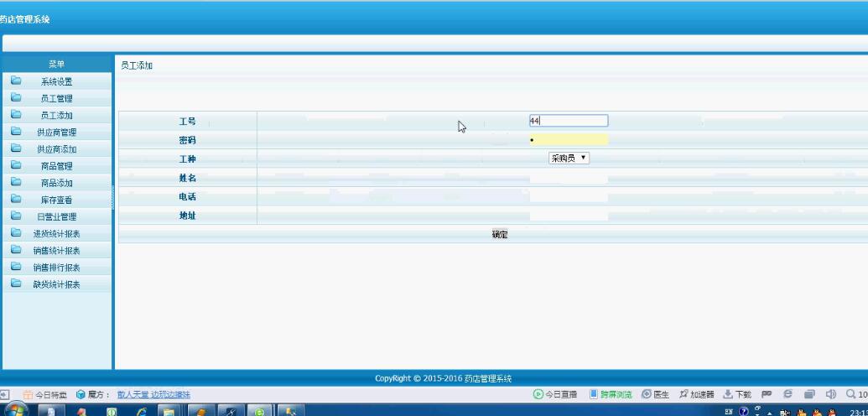Click the 工种 row label
Screen dimensions: 868x416
tap(187, 159)
